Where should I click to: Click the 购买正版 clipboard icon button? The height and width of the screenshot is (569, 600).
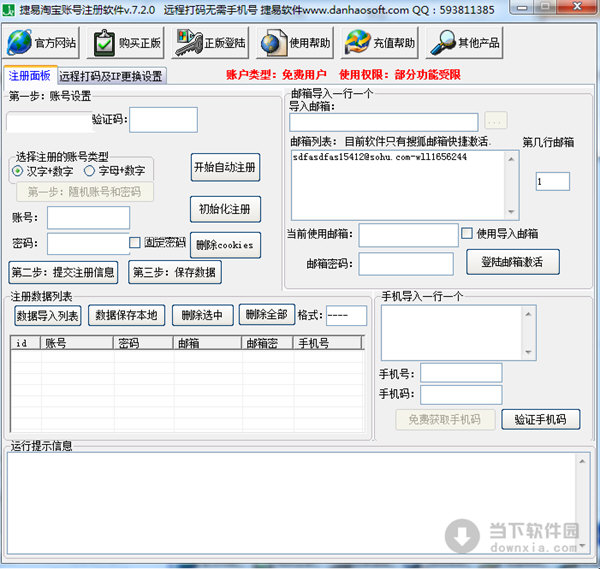126,42
